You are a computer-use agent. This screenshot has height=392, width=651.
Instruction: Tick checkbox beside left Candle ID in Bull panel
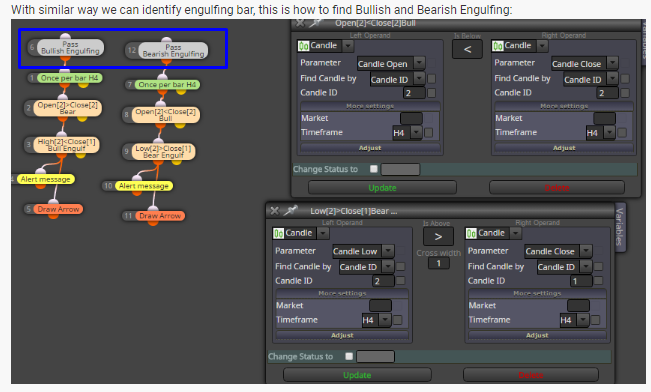coord(432,93)
